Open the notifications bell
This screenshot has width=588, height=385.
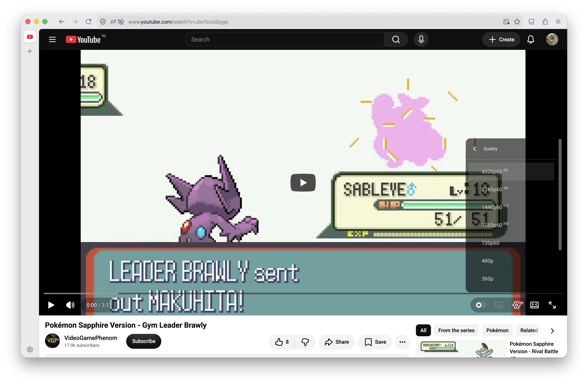pos(531,40)
